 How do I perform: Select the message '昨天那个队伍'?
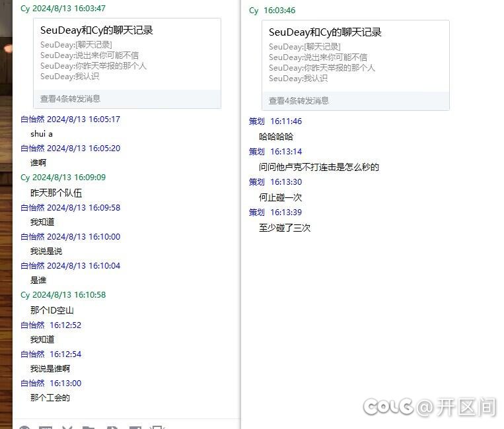56,193
